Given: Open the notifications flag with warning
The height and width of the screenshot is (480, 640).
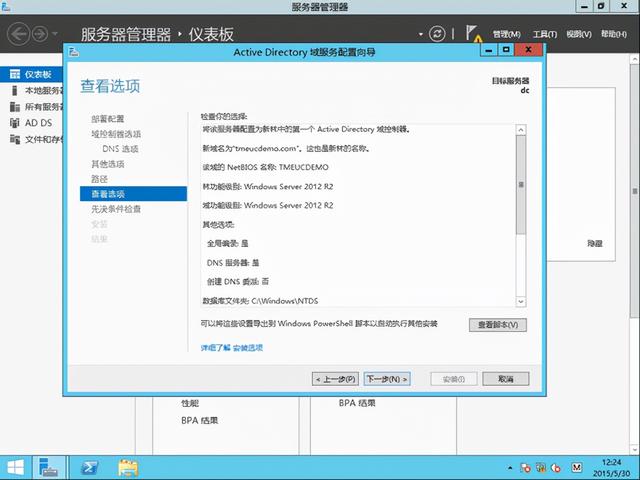Looking at the screenshot, I should click(x=473, y=33).
